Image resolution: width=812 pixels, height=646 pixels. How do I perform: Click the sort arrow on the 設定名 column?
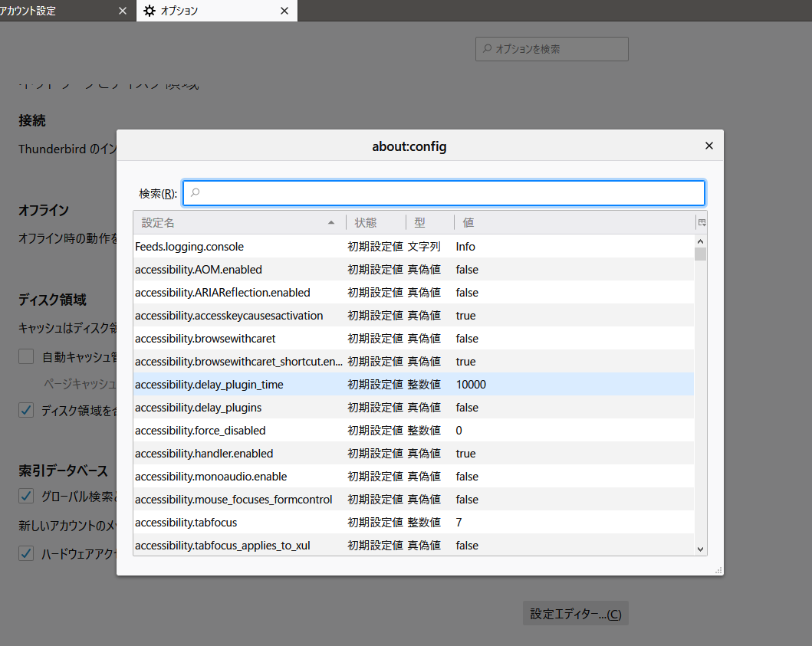point(332,222)
